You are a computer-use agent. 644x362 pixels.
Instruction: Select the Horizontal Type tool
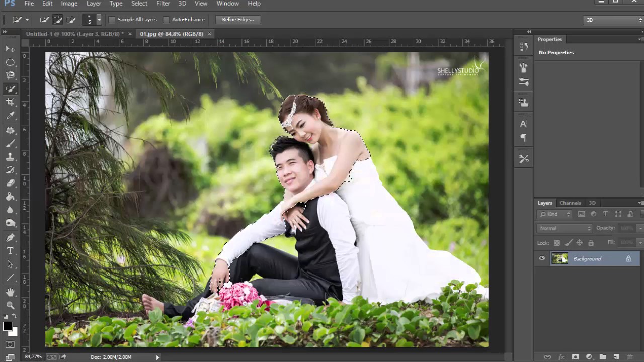click(x=10, y=251)
